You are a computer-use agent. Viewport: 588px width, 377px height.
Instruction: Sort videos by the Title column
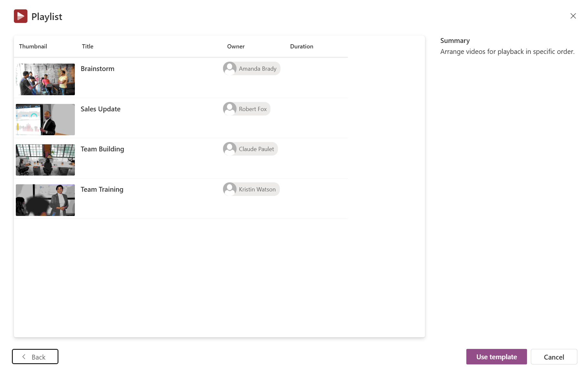[x=87, y=46]
